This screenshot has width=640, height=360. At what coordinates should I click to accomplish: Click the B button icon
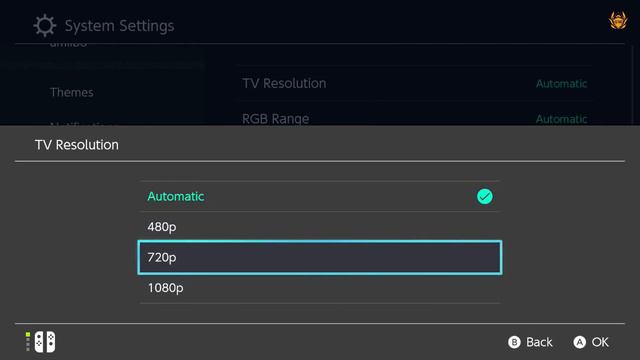click(514, 342)
